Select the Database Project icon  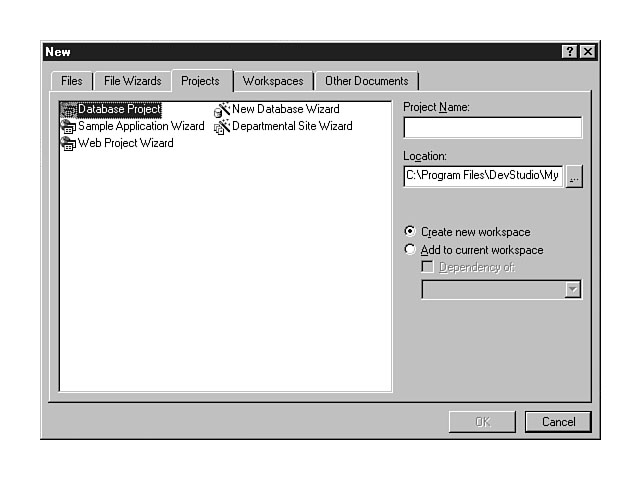click(x=68, y=110)
